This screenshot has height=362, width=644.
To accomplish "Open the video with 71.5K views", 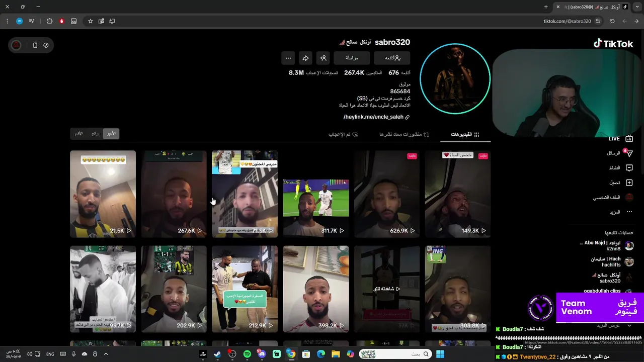I will point(245,194).
